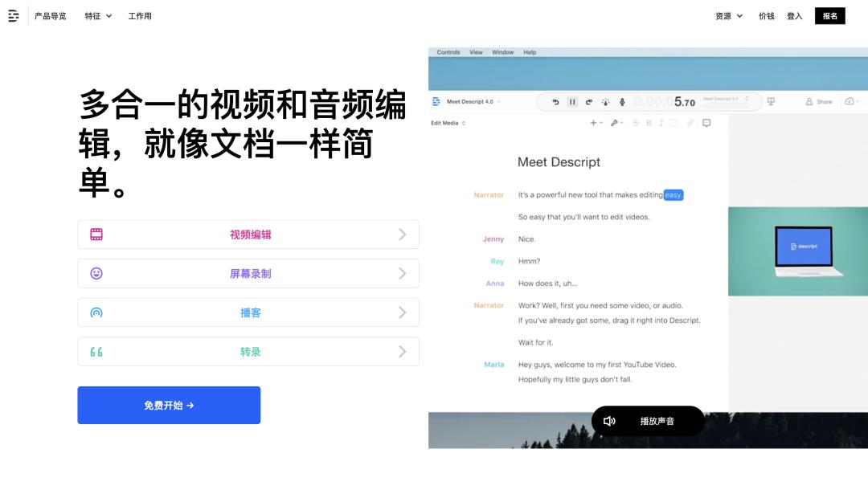Click the presentation screen icon next to the transport
Screen dimensions: 868x498
click(771, 101)
